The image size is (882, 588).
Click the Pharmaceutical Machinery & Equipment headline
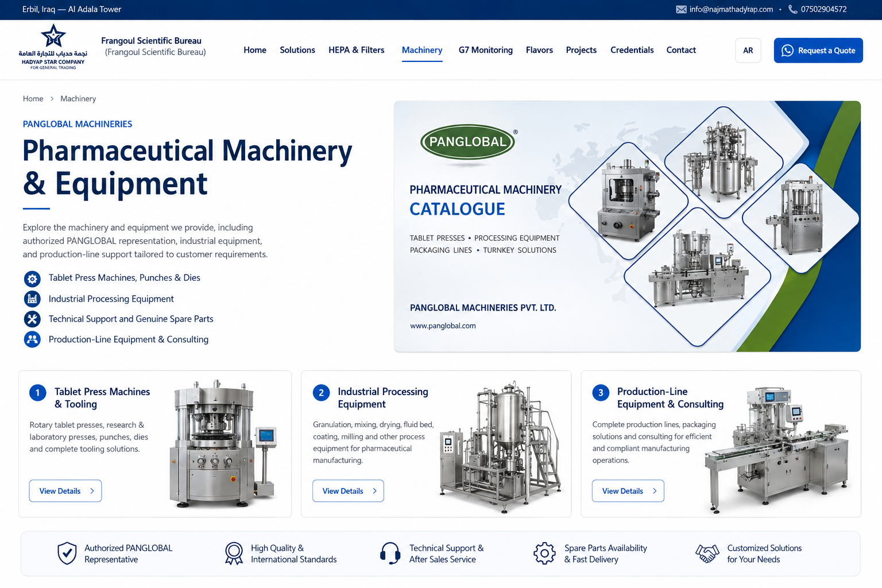187,168
